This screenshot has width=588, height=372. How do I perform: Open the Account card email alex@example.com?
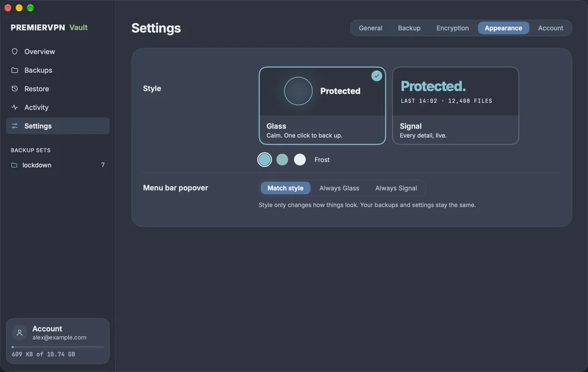click(x=59, y=338)
